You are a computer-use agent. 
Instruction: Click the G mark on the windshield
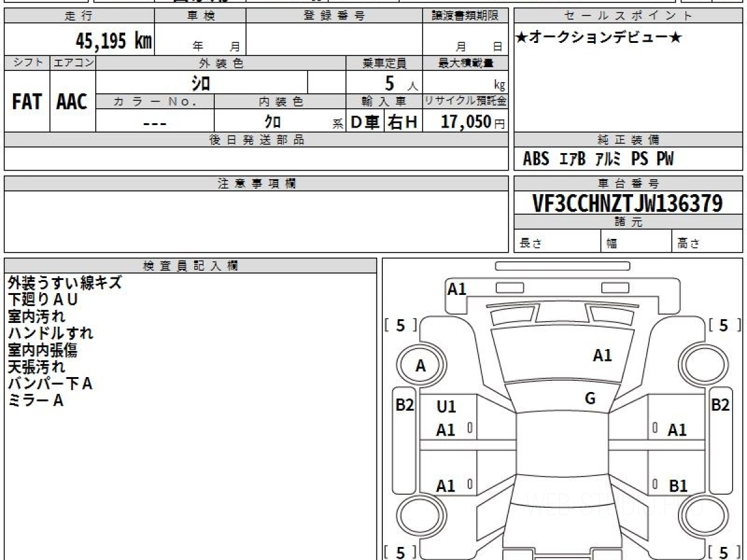click(x=590, y=399)
